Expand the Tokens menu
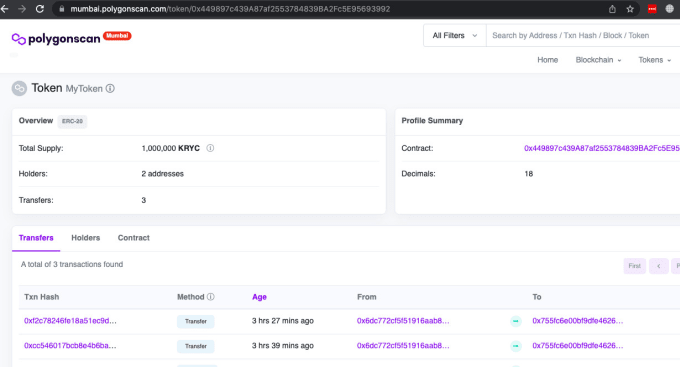This screenshot has height=367, width=680. point(654,60)
